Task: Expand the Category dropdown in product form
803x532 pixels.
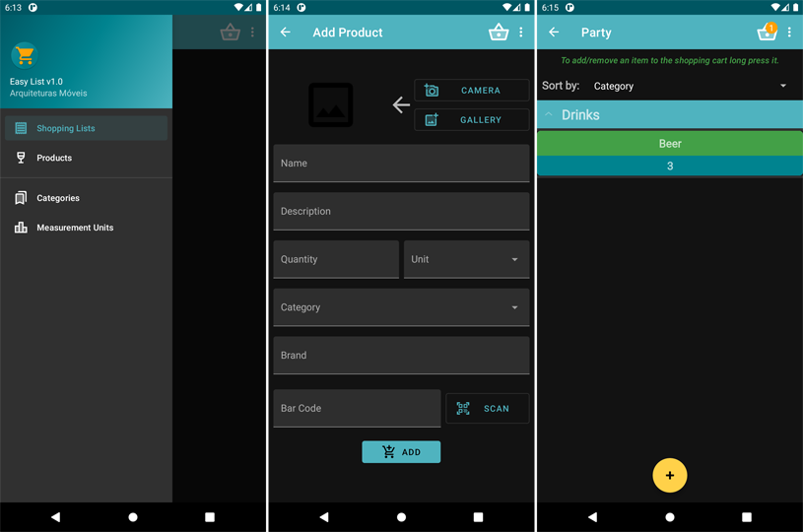Action: [x=401, y=307]
